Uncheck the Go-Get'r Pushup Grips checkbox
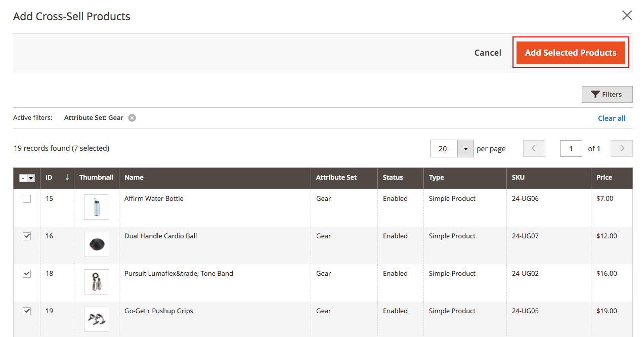 click(26, 311)
